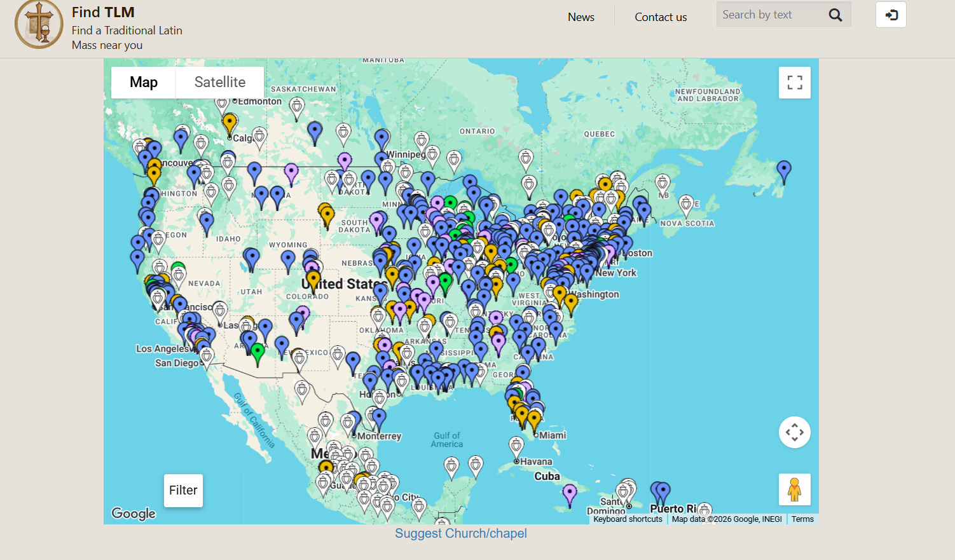955x560 pixels.
Task: Select the white pin above Nova Scotia
Action: pyautogui.click(x=685, y=205)
